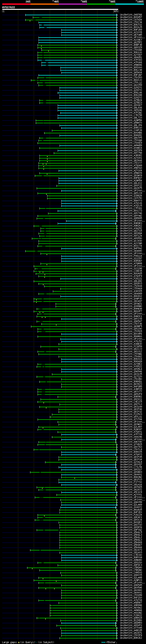
Task: Click the UniRef100_B8AYY3 label
Action: point(131,201)
